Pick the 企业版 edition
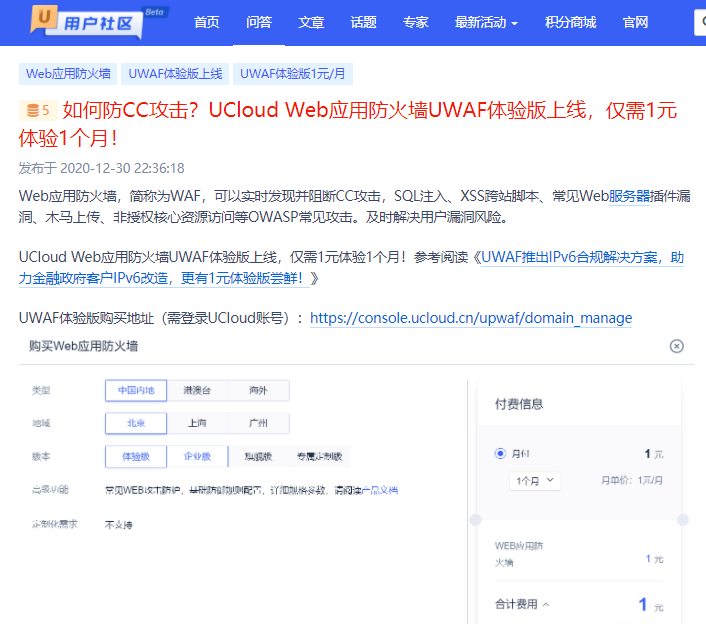The width and height of the screenshot is (706, 624). (197, 457)
